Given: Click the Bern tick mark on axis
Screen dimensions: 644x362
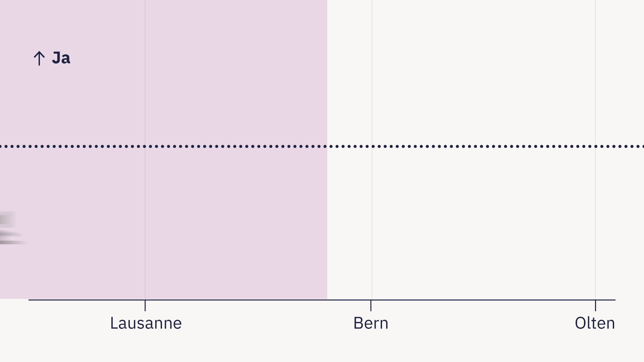Looking at the screenshot, I should (371, 305).
